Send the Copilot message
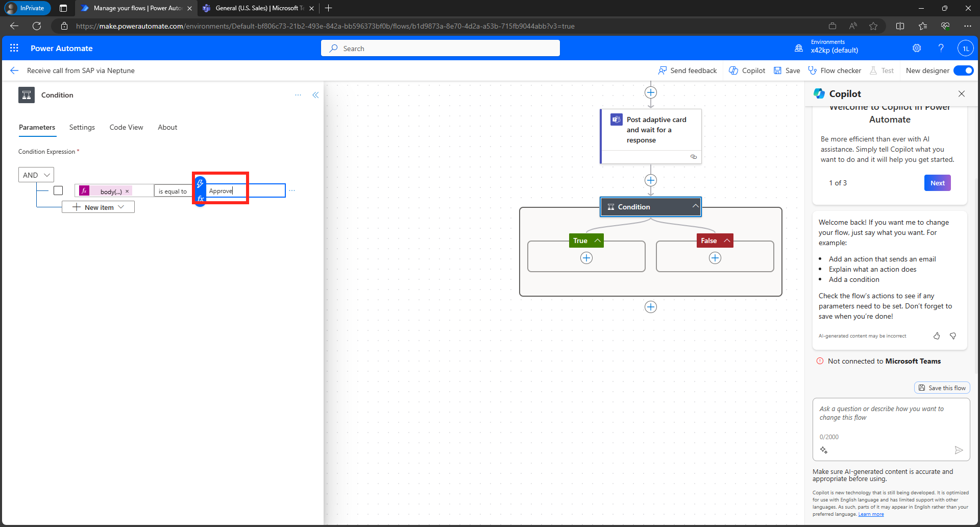 tap(959, 450)
